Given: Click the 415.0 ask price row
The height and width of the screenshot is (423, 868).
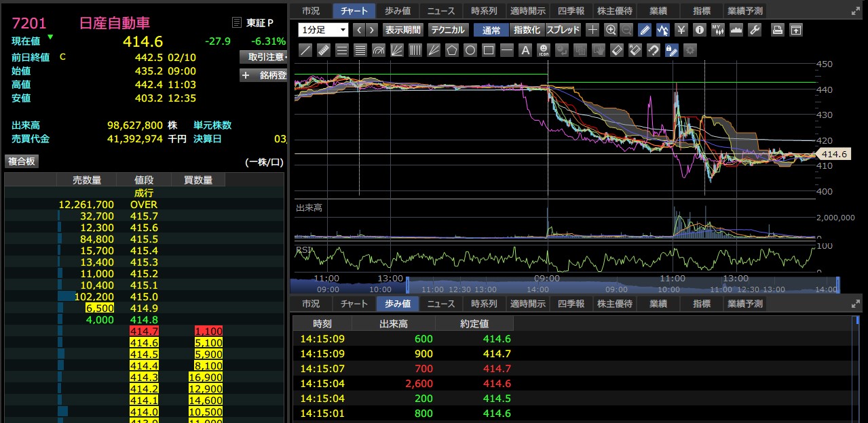Looking at the screenshot, I should (x=144, y=296).
